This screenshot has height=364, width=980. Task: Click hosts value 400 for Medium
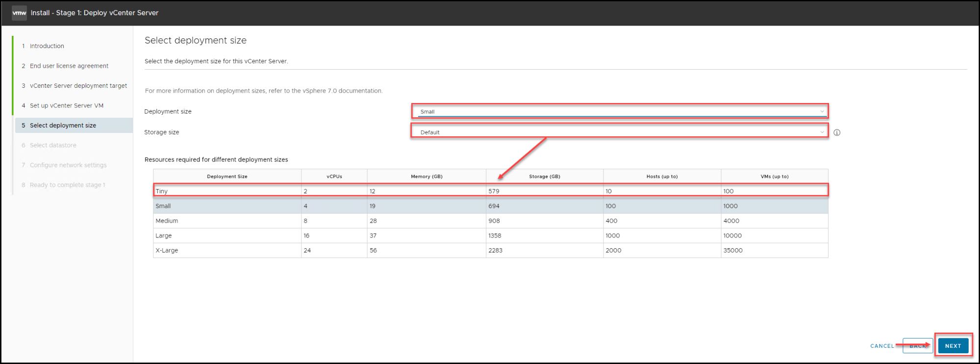(611, 221)
